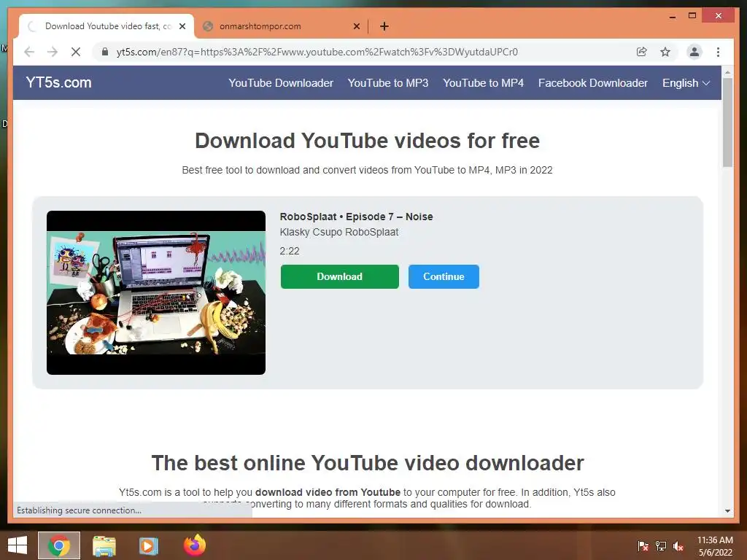This screenshot has height=560, width=747.
Task: Click the green Download button
Action: (340, 276)
